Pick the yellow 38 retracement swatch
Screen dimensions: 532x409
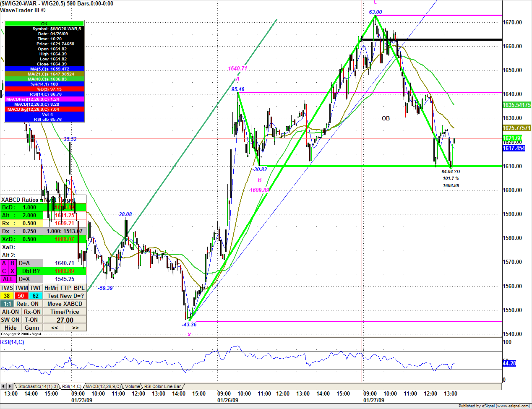tap(7, 296)
